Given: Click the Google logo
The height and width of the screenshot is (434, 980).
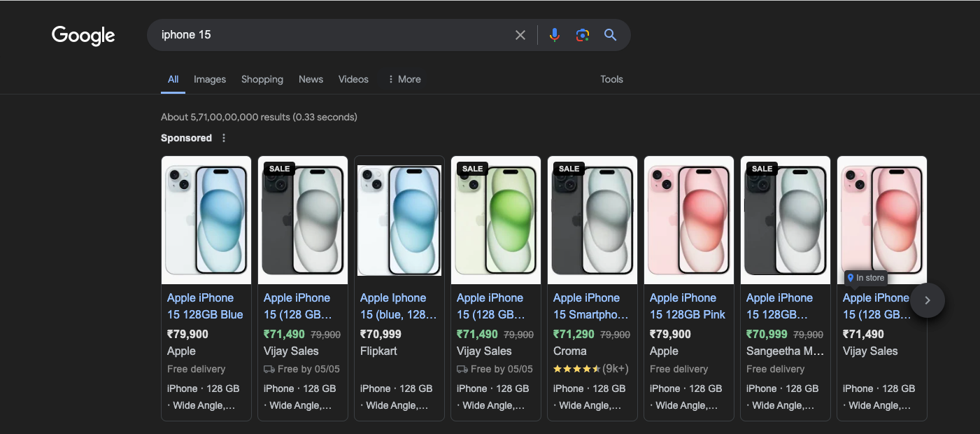Looking at the screenshot, I should (x=83, y=35).
